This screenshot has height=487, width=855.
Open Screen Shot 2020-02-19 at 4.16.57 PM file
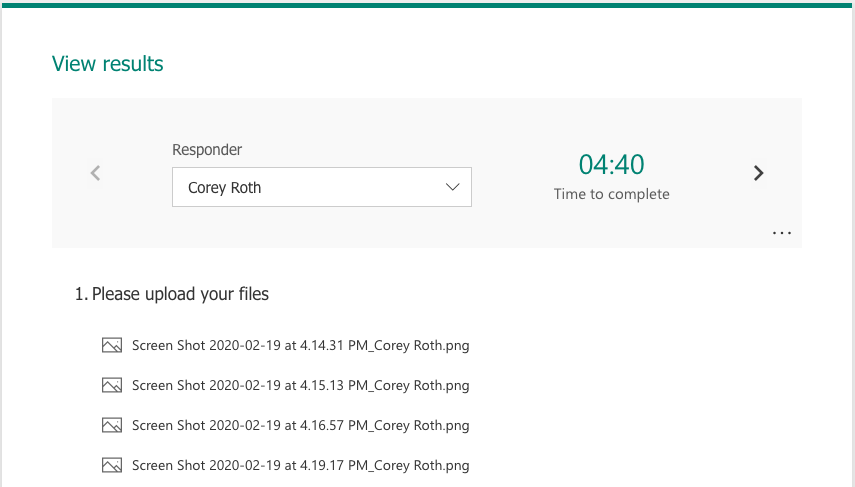(x=300, y=425)
